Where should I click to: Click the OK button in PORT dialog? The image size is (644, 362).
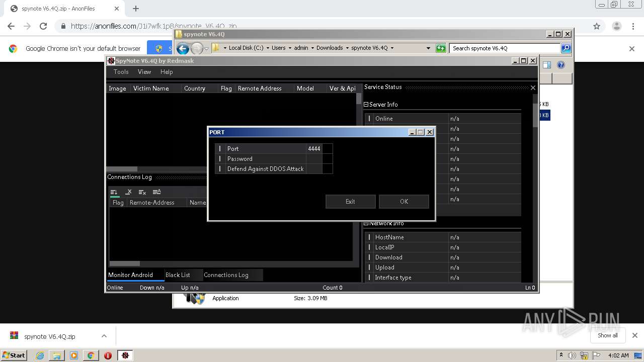pos(404,202)
